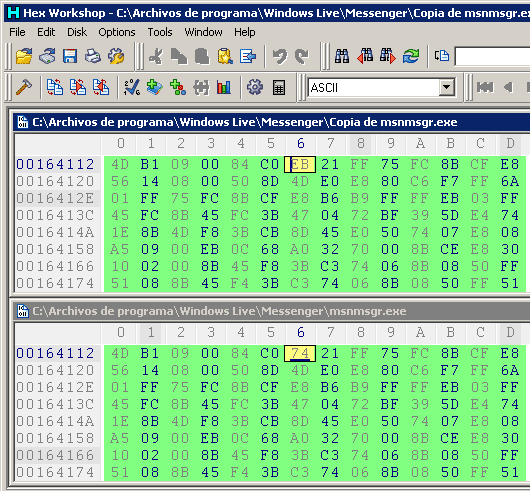
Task: Click the hammer tool icon
Action: coord(24,88)
